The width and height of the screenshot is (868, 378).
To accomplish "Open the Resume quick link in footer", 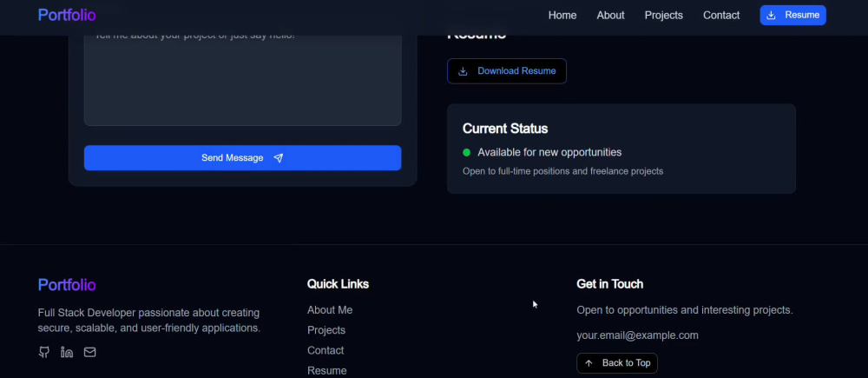I will click(x=327, y=371).
